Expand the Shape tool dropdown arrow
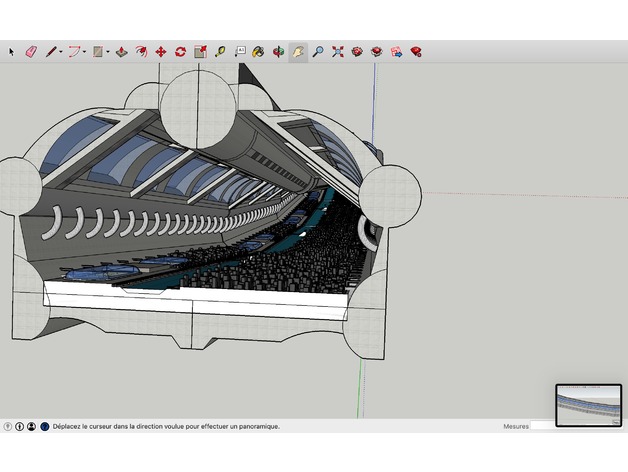628x472 pixels. 108,52
